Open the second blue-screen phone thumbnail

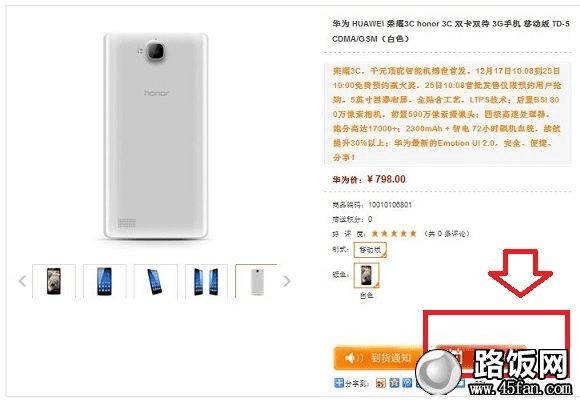point(105,281)
